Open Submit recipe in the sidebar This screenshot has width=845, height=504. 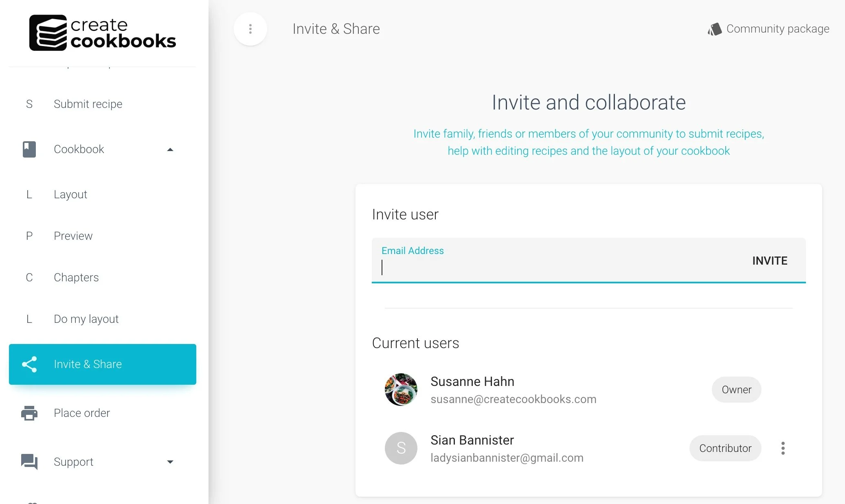88,104
